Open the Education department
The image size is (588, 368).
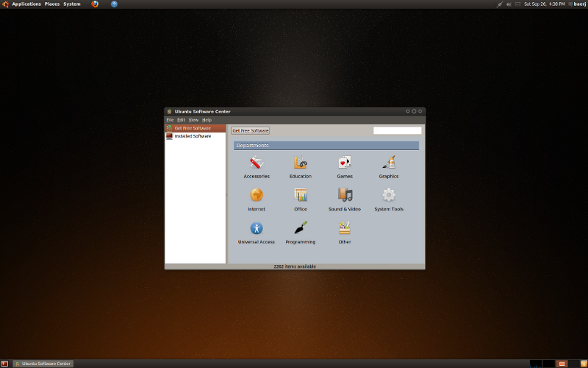click(301, 167)
